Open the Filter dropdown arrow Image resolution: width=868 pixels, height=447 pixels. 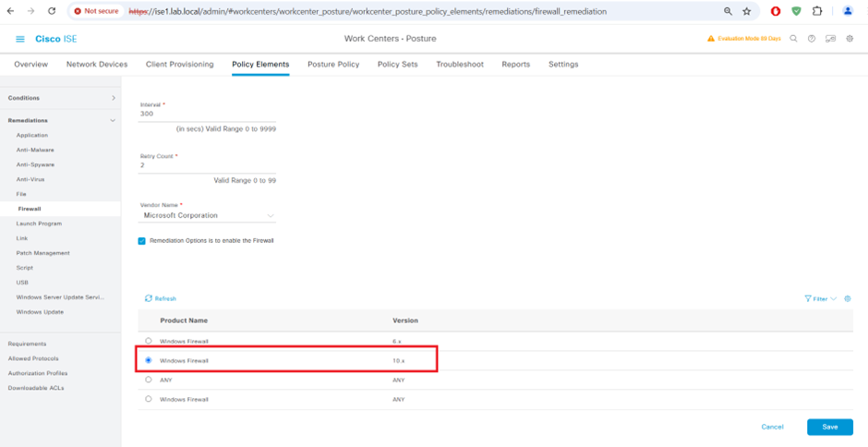(834, 298)
